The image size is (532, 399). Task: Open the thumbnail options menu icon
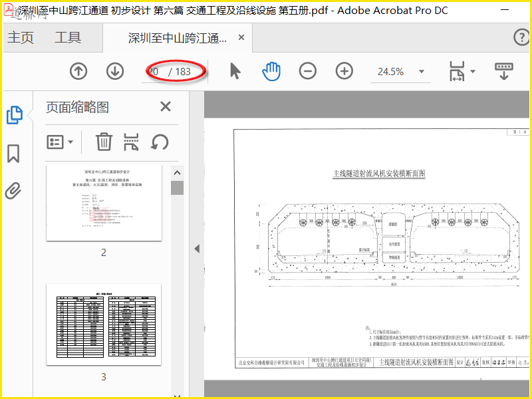tap(59, 142)
